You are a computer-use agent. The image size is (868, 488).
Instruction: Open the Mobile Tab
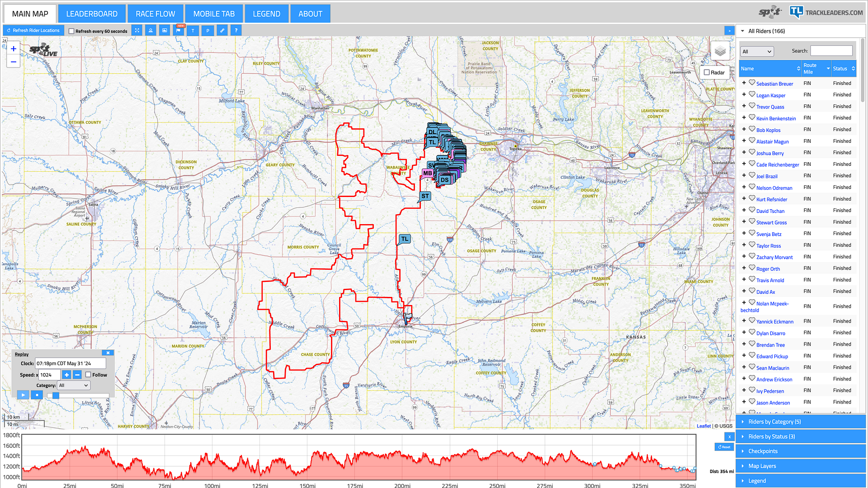[214, 14]
